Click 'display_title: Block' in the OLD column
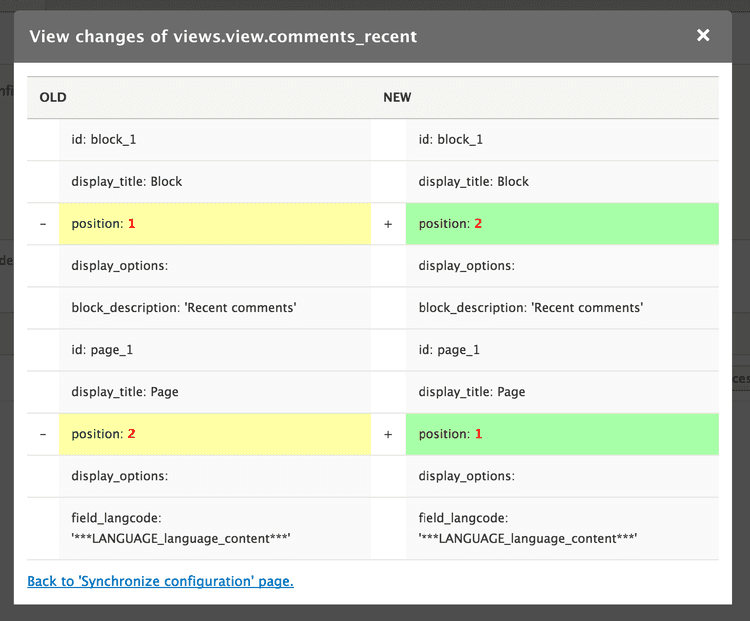The height and width of the screenshot is (621, 750). click(x=215, y=182)
